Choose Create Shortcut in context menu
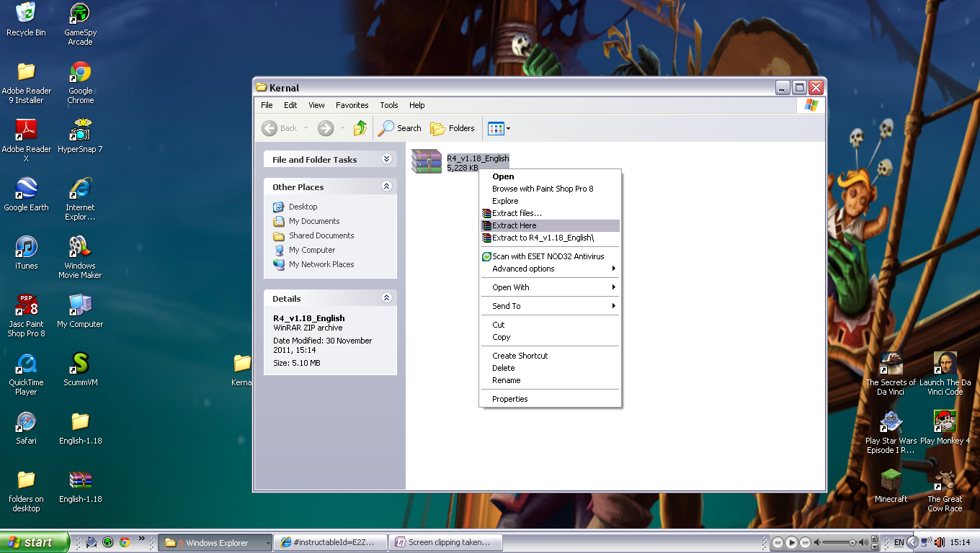 (x=551, y=356)
